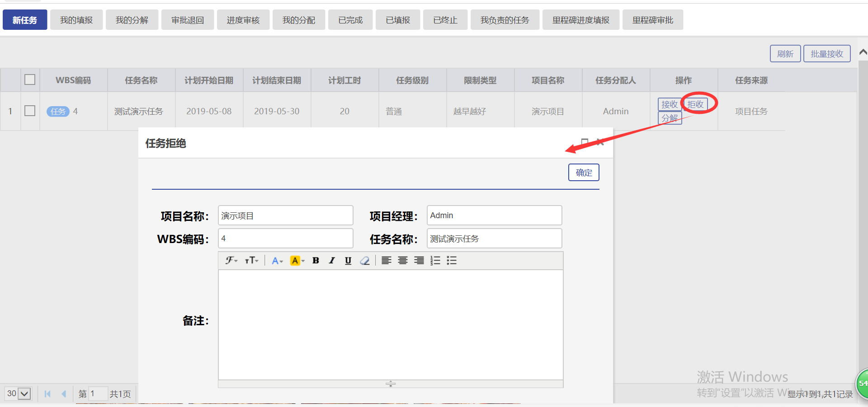868x407 pixels.
Task: Click the 拒收 button in row 1
Action: [695, 104]
